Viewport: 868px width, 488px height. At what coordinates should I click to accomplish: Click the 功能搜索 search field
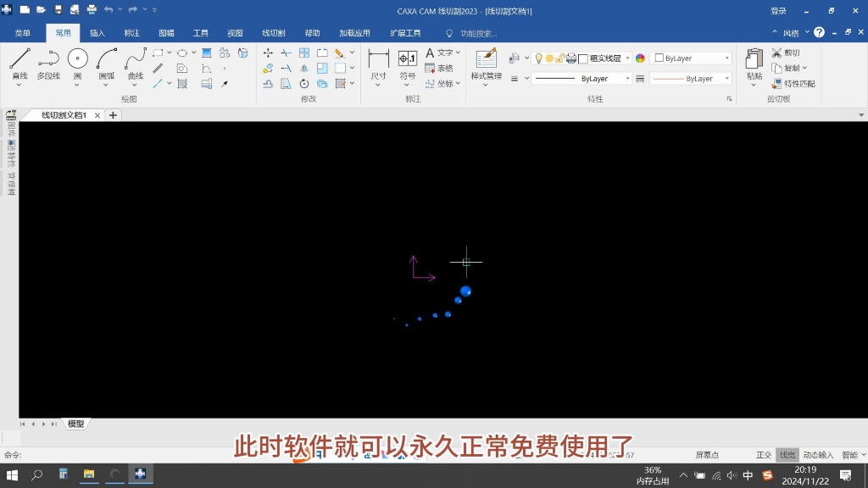(x=479, y=33)
